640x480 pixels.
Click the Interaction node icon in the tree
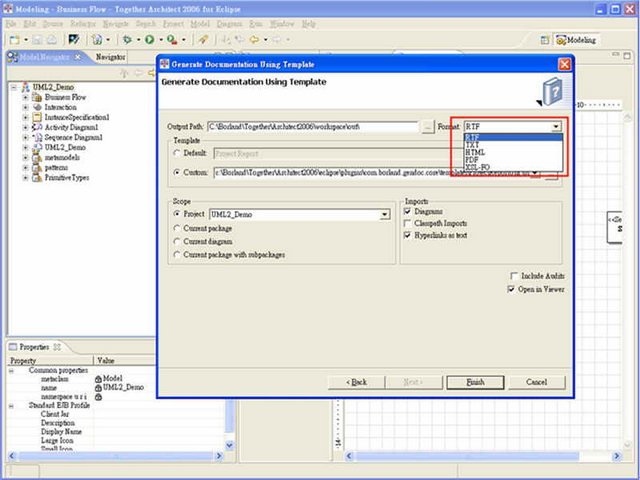[37, 107]
